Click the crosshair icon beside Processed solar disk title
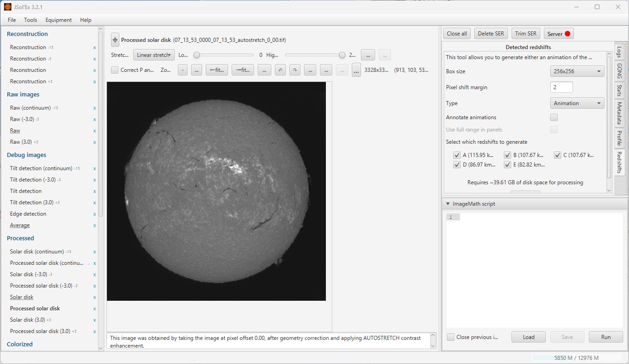Image resolution: width=629 pixels, height=364 pixels. click(115, 40)
